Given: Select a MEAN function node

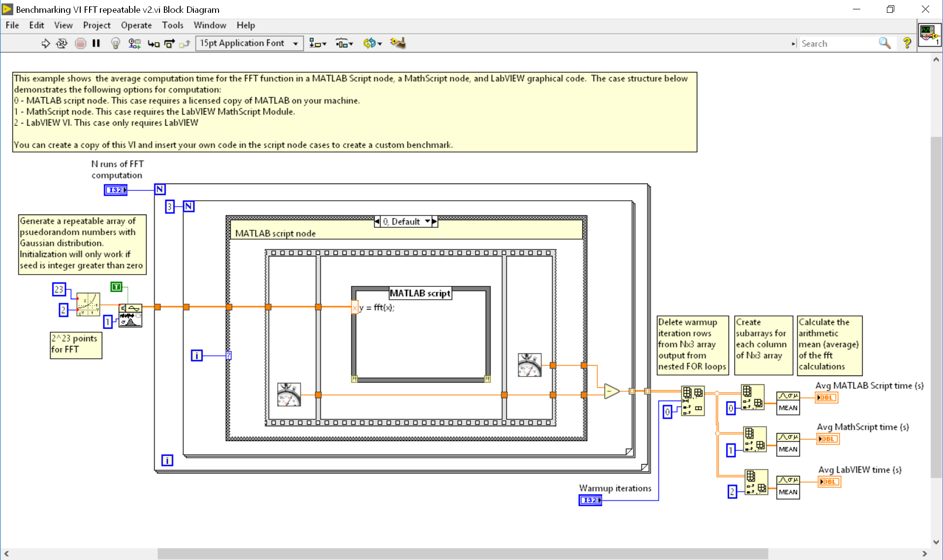Looking at the screenshot, I should point(787,403).
